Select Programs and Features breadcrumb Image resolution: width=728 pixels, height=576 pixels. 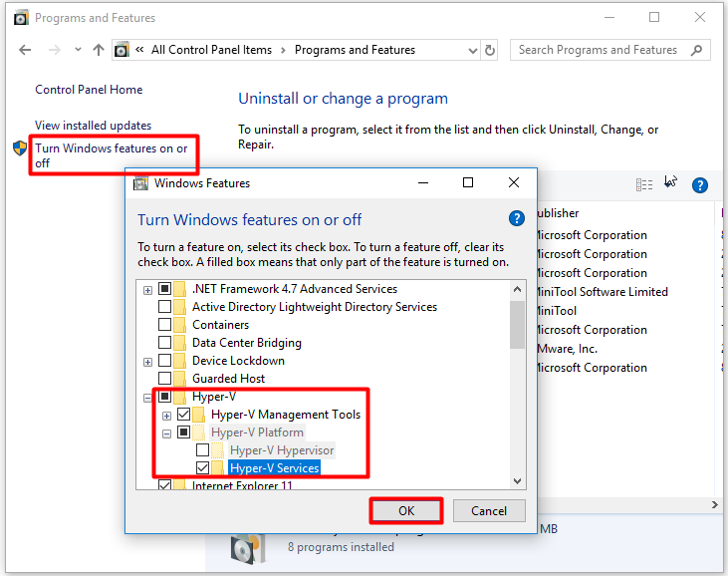(355, 50)
